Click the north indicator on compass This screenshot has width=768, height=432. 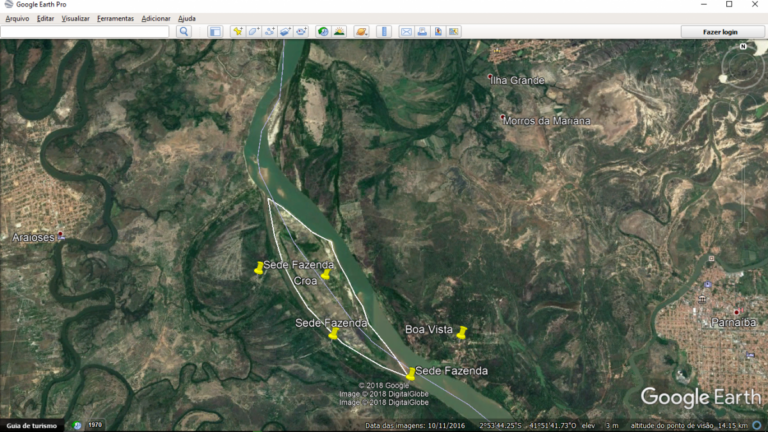pyautogui.click(x=743, y=47)
